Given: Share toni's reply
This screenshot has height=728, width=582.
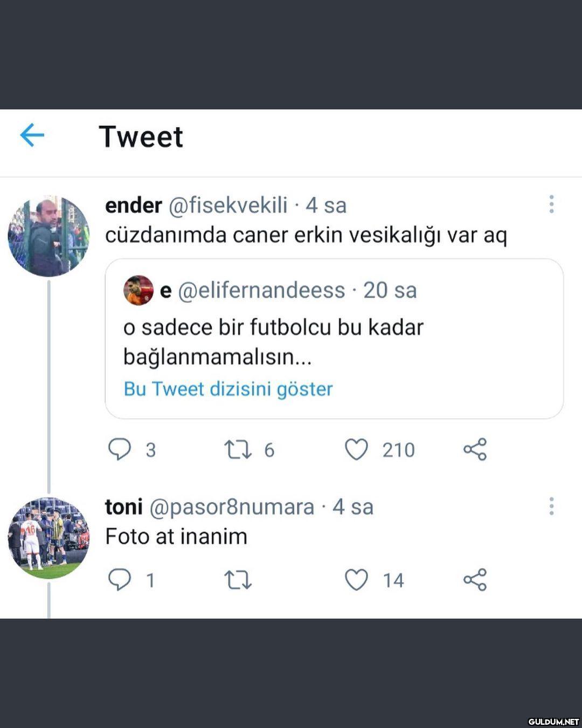Looking at the screenshot, I should 475,580.
